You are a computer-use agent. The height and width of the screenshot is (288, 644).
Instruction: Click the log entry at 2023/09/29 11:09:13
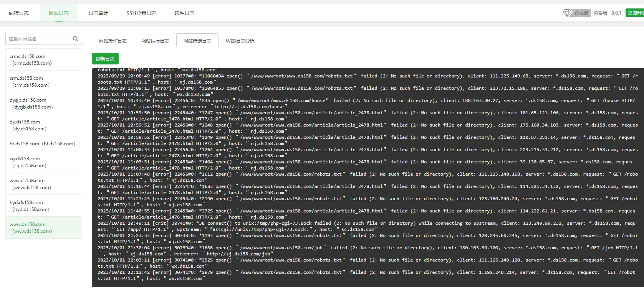point(368,91)
